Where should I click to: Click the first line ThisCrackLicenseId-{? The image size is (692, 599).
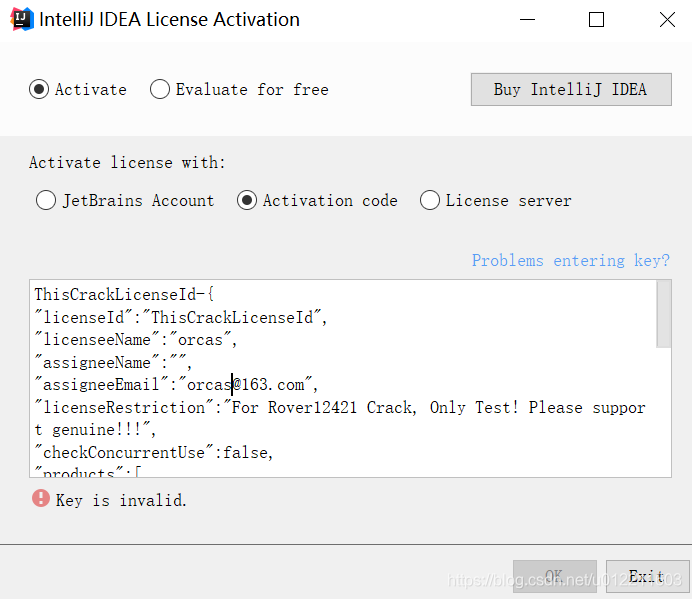tap(124, 294)
